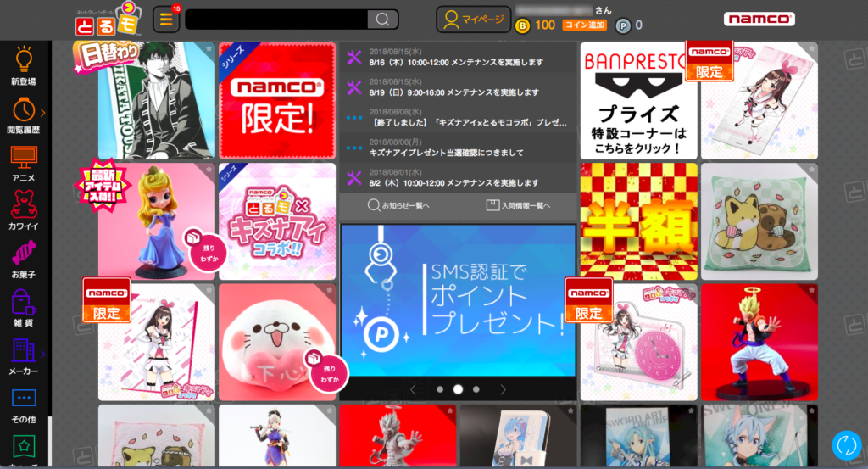Click the black search input field

point(275,20)
